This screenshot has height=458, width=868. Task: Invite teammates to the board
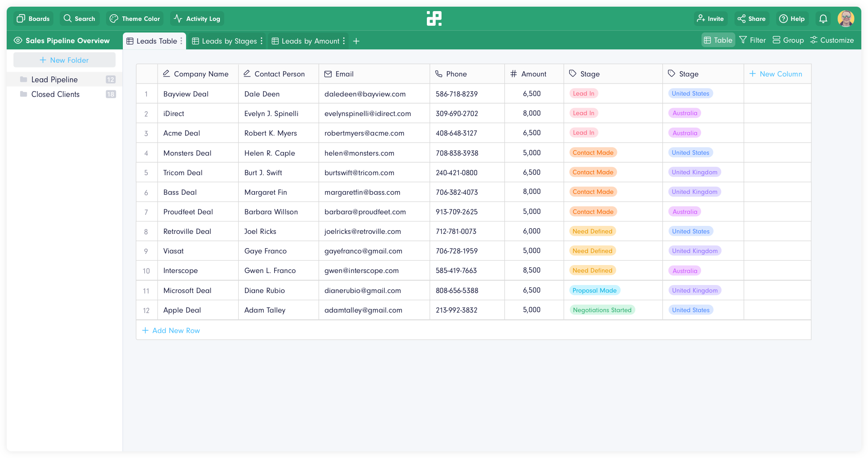click(710, 18)
